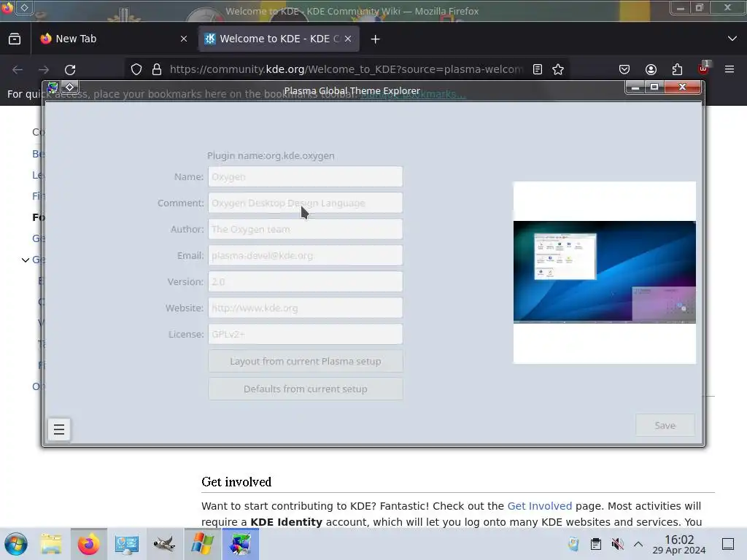The width and height of the screenshot is (747, 560).
Task: Click the Theme Explorer taskbar entry
Action: pos(241,544)
